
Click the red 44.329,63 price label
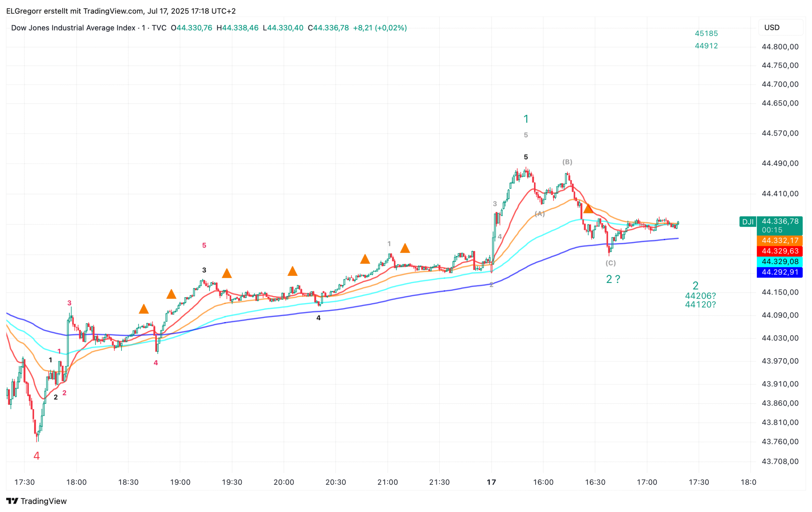click(780, 251)
